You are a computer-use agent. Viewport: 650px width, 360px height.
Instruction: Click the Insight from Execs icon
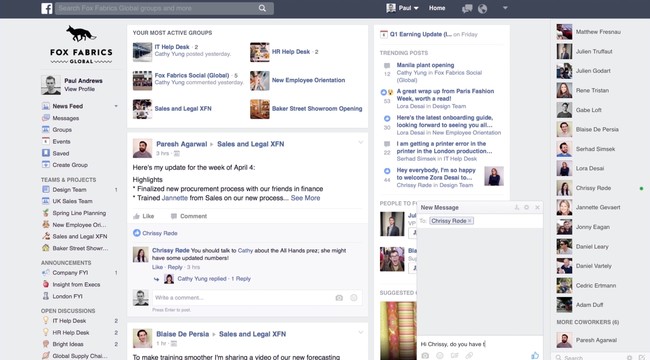46,284
